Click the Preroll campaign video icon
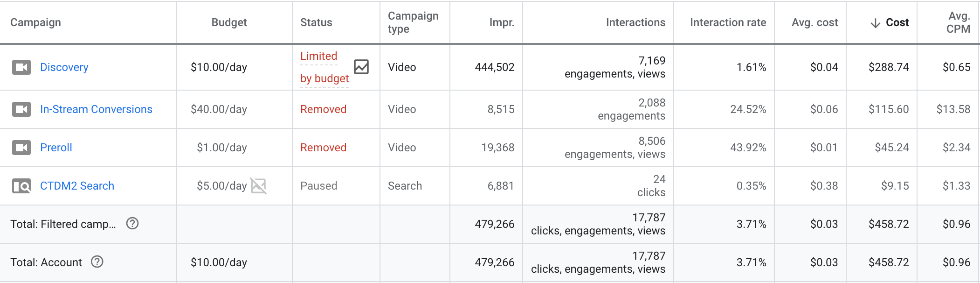This screenshot has height=283, width=980. pos(21,148)
